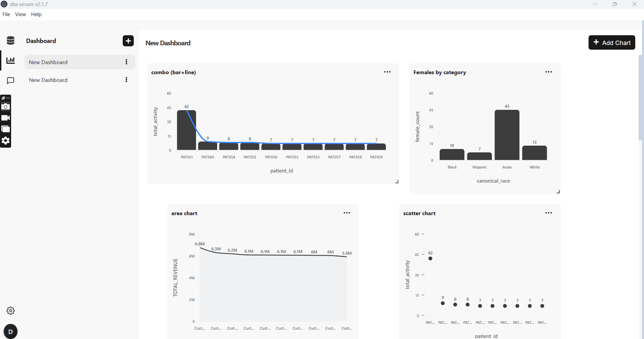The height and width of the screenshot is (339, 644).
Task: Select the bar chart dashboards icon
Action: coord(11,60)
